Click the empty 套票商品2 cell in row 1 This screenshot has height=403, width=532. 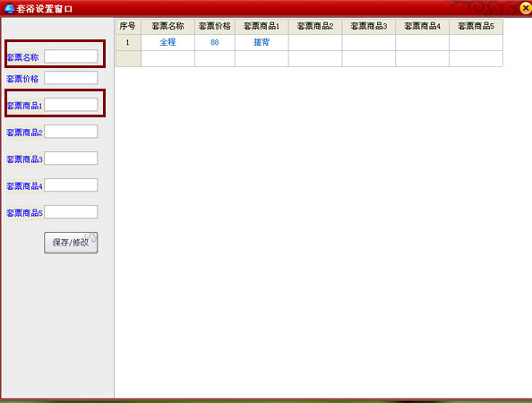coord(315,42)
